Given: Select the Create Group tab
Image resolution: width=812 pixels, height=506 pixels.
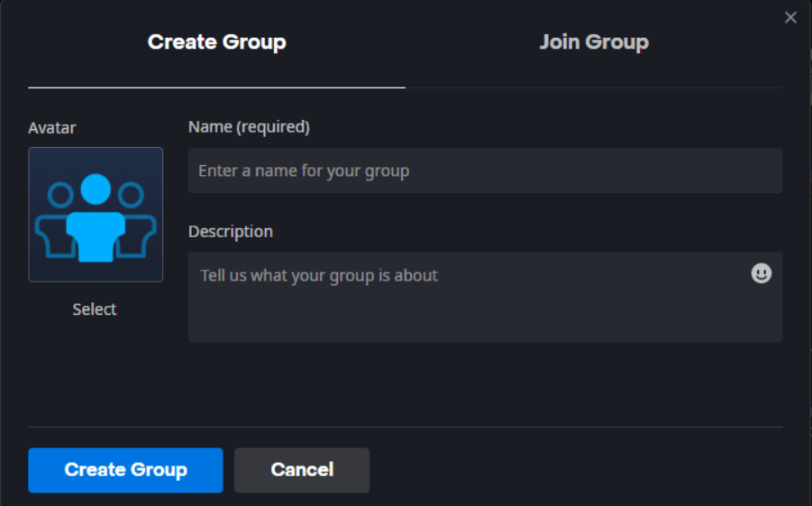Looking at the screenshot, I should click(216, 42).
